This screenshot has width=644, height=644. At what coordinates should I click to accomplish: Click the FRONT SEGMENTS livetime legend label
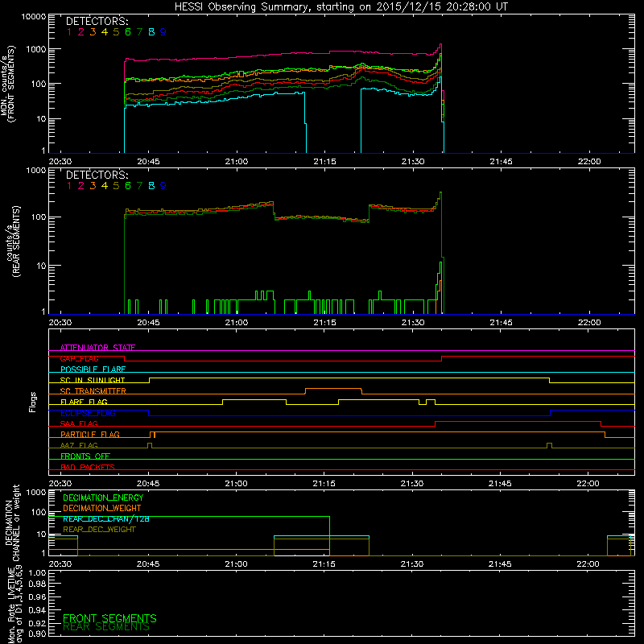[109, 618]
